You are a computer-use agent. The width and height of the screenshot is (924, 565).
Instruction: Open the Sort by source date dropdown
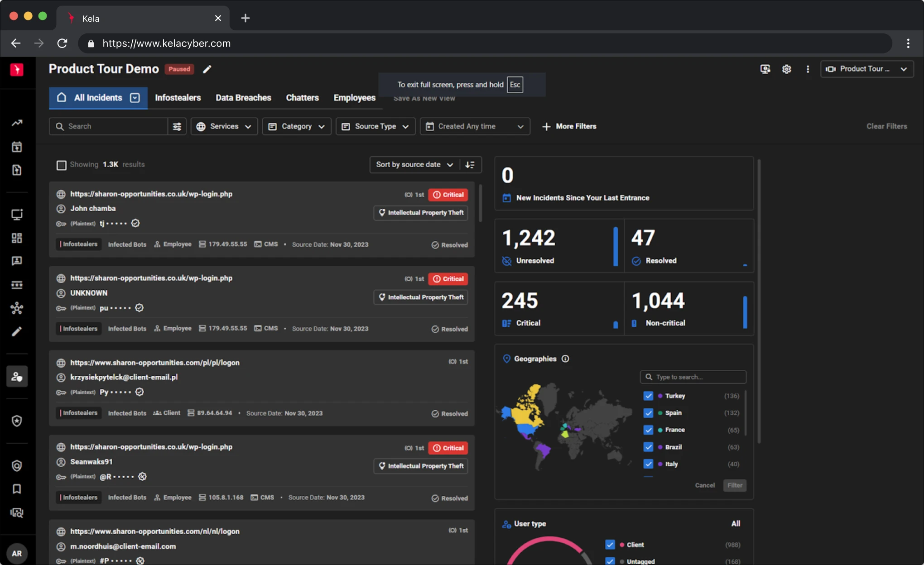click(x=414, y=164)
